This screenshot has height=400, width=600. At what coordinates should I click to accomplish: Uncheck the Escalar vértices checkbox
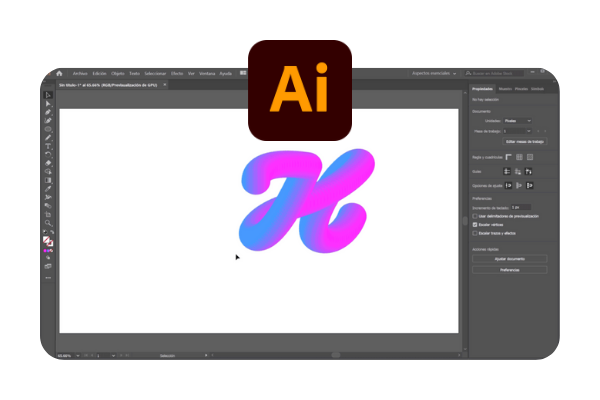pyautogui.click(x=475, y=225)
